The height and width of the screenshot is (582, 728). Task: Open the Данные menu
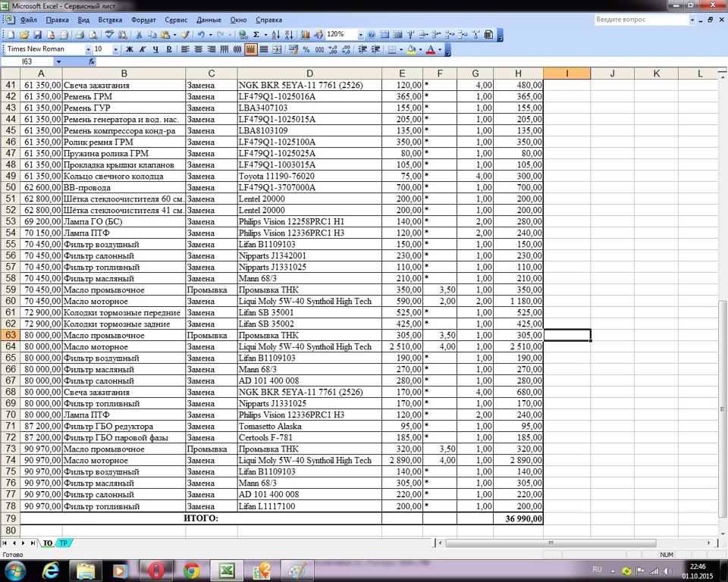pos(209,20)
